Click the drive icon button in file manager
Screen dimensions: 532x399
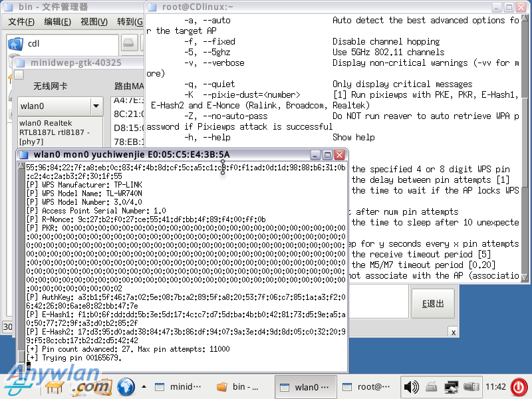pyautogui.click(x=129, y=43)
